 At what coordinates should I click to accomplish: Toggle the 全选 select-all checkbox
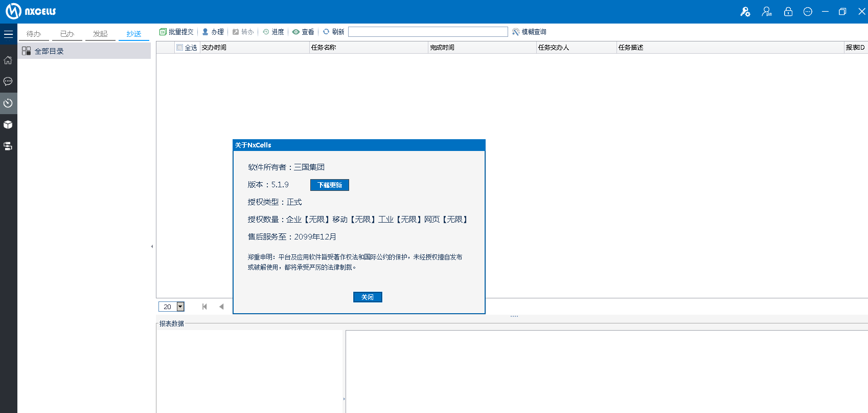[179, 48]
